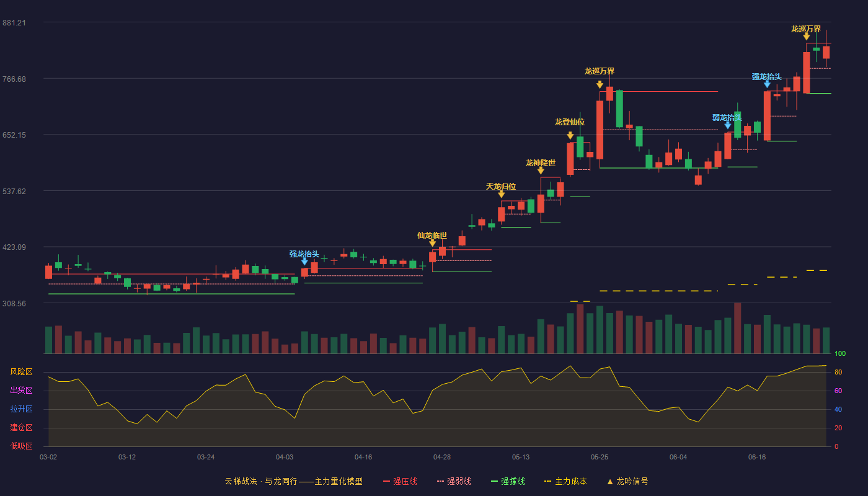868x496 pixels.
Task: Click the 06-16 date axis label
Action: 757,457
